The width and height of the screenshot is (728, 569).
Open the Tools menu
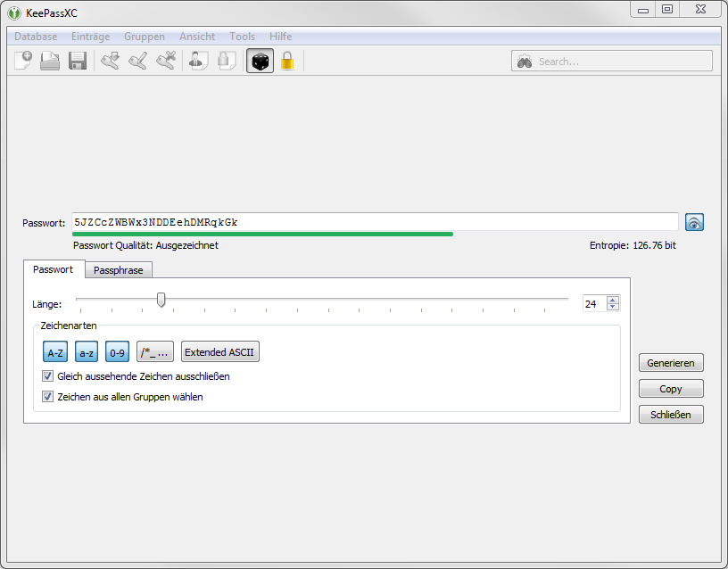tap(242, 37)
